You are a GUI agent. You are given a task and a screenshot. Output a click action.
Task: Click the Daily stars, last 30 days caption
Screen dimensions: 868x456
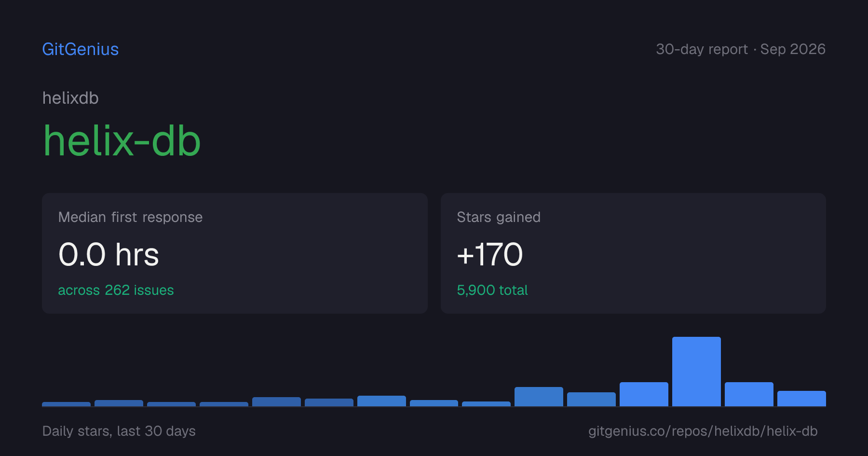(x=119, y=431)
